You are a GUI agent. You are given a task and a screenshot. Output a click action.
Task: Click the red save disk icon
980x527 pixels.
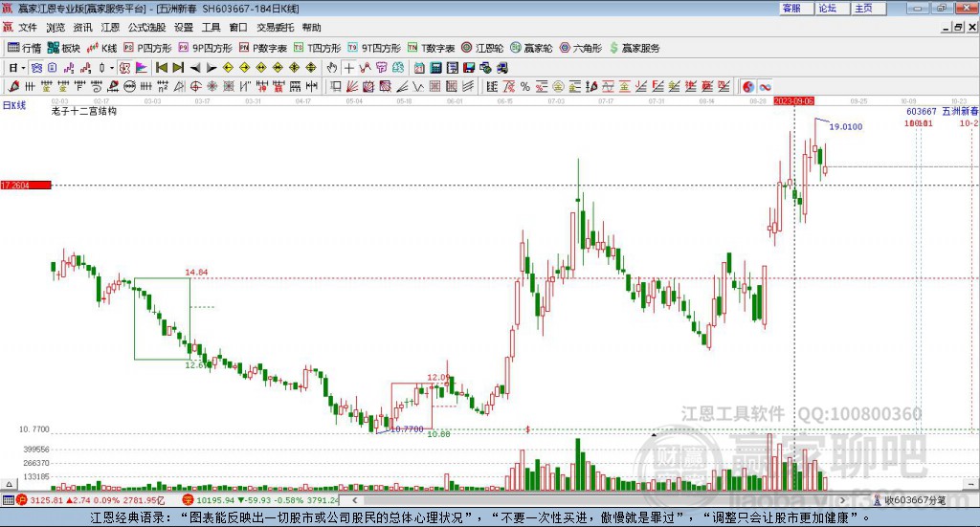tap(469, 68)
